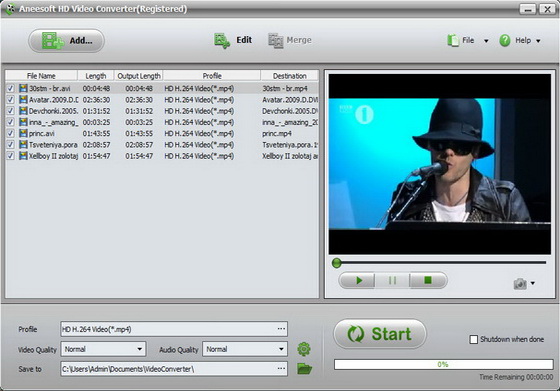Image resolution: width=560 pixels, height=391 pixels.
Task: Uncheck the inna_-_amazing file checkbox
Action: point(11,122)
